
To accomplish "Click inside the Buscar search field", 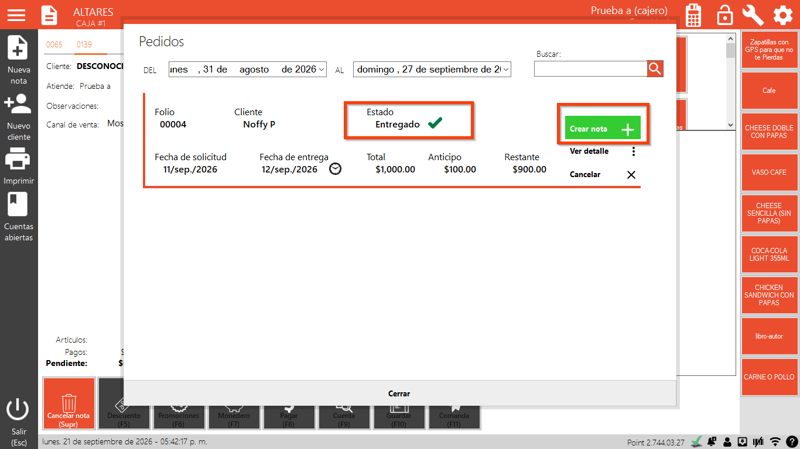I will click(590, 69).
